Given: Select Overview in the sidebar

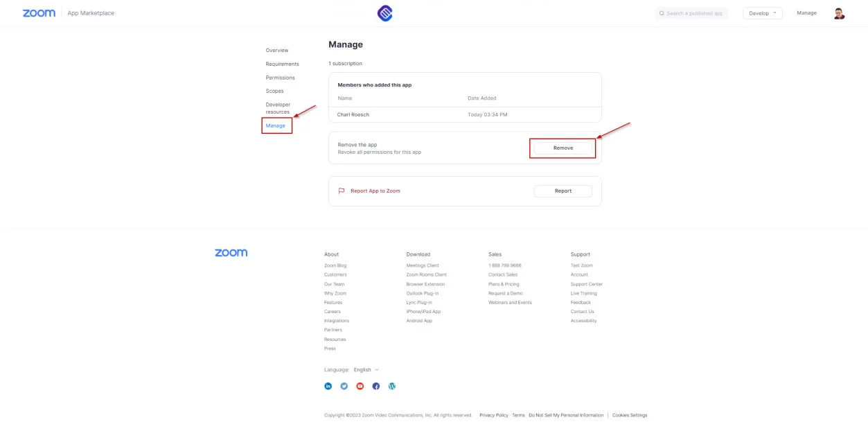Looking at the screenshot, I should click(277, 51).
